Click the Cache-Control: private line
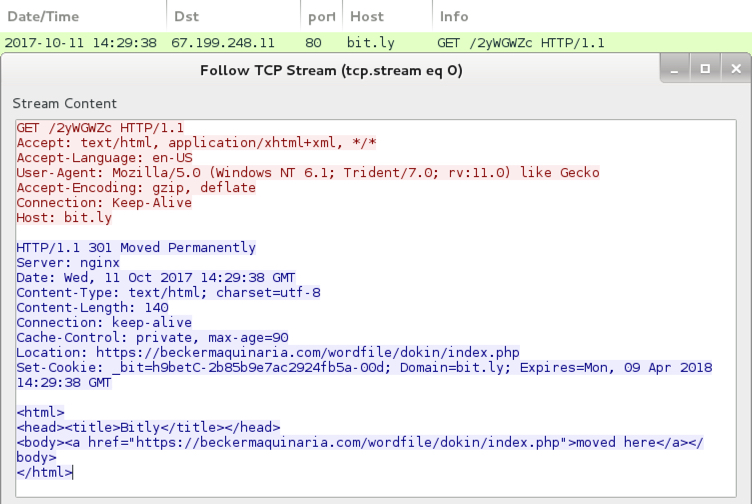752x504 pixels. tap(153, 337)
